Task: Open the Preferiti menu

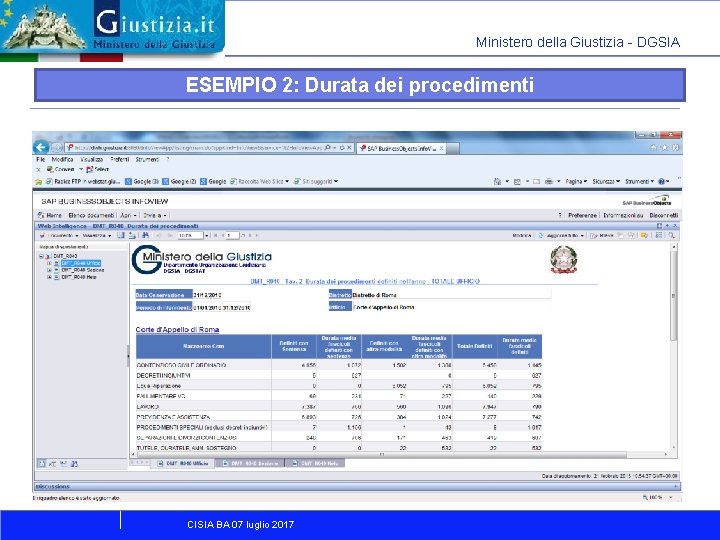Action: 119,159
